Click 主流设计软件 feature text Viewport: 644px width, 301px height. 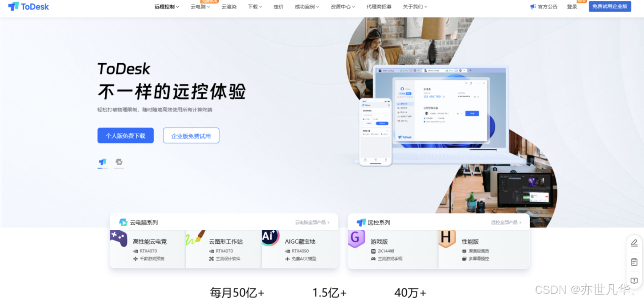[228, 259]
